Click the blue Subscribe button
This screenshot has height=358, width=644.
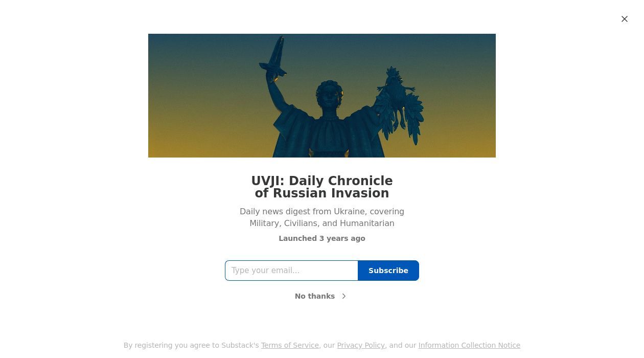coord(388,271)
